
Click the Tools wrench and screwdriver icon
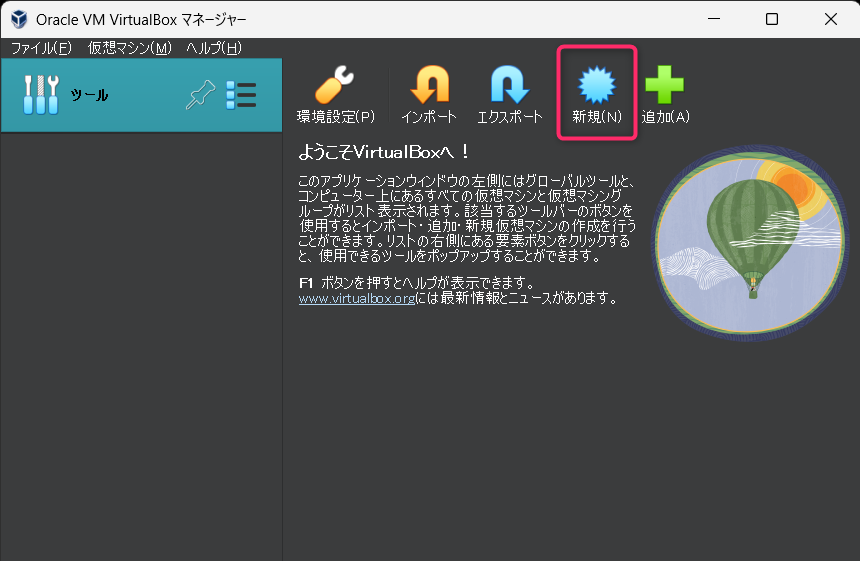[x=41, y=95]
